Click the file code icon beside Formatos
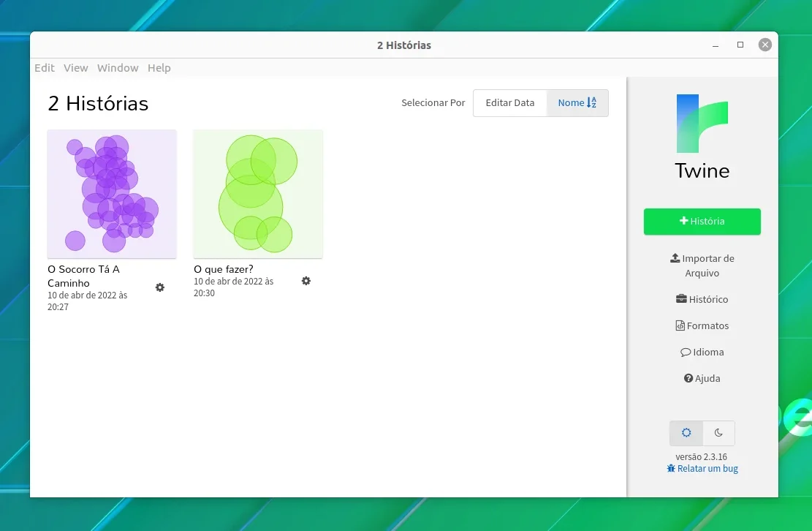812x531 pixels. pos(680,325)
